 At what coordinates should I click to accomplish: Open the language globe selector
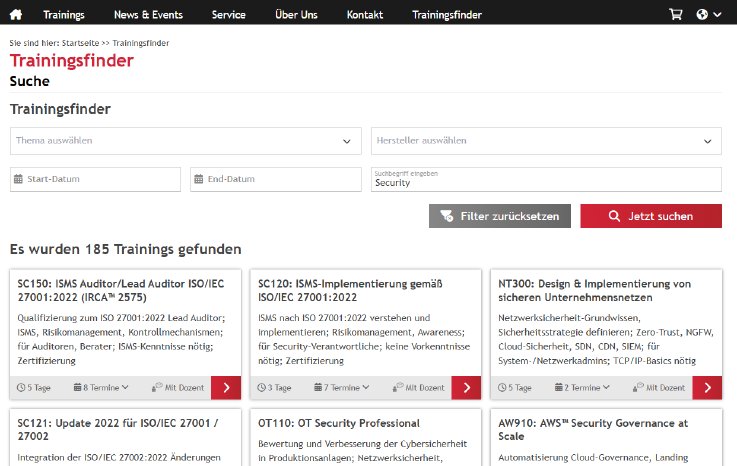point(708,14)
